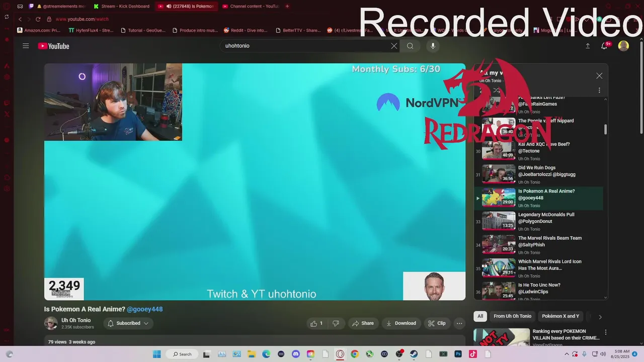
Task: Select the All filter chip
Action: coord(480,316)
